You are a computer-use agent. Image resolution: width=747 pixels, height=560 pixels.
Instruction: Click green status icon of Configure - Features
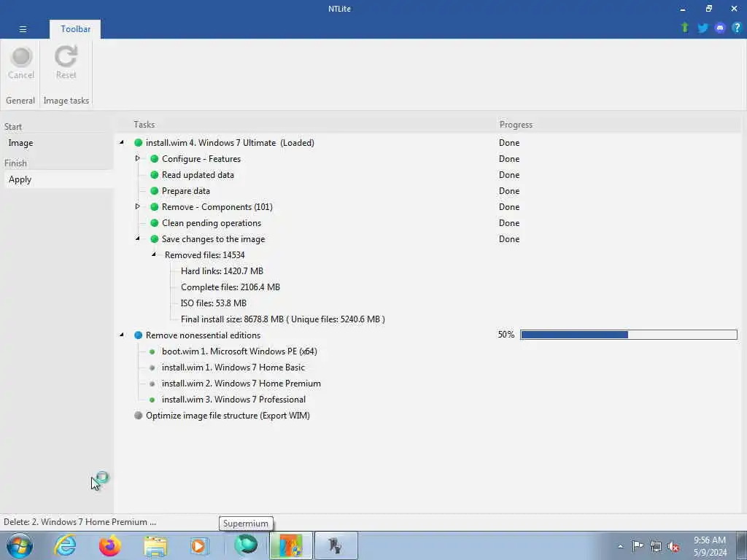coord(155,158)
